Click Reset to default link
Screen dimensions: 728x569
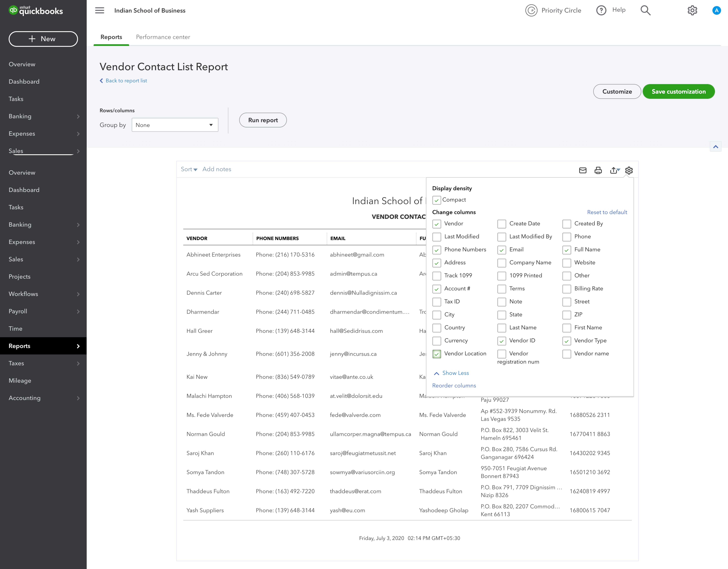[607, 212]
